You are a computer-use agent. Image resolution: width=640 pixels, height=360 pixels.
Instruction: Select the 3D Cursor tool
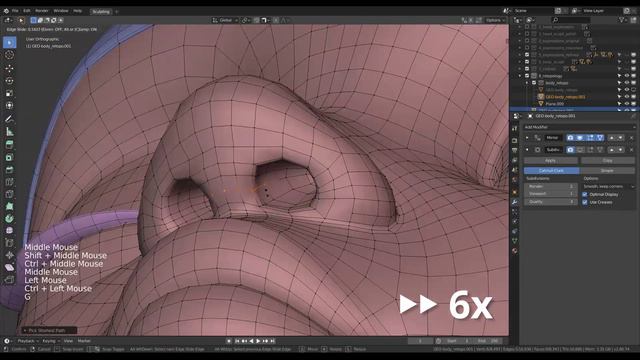pos(9,55)
